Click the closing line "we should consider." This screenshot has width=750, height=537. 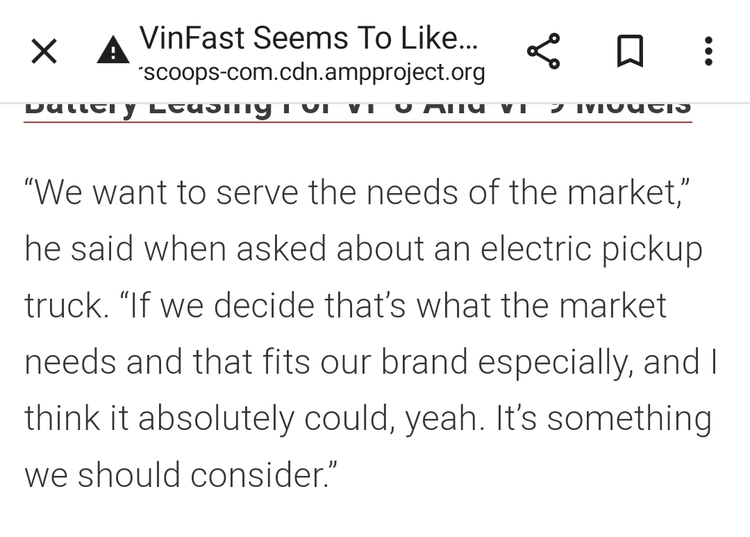pyautogui.click(x=181, y=475)
